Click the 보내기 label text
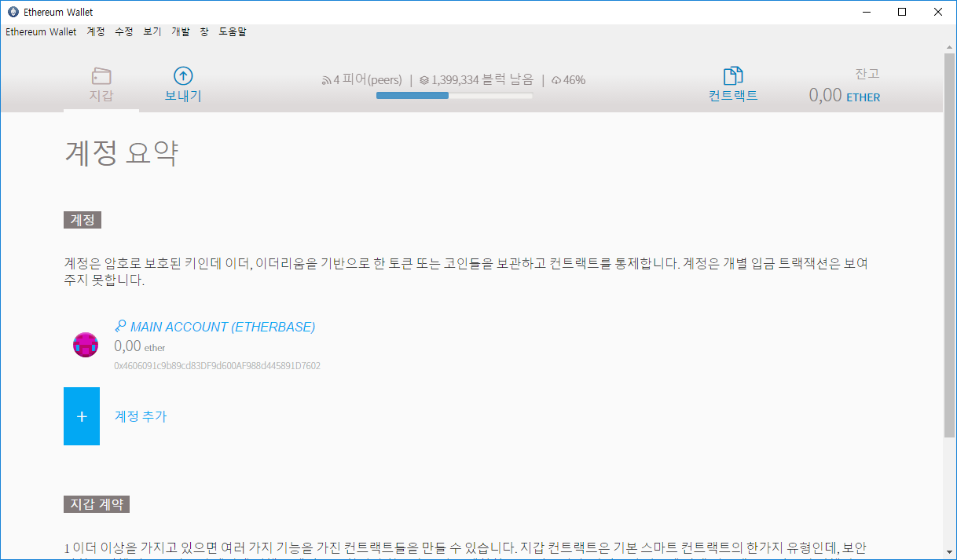This screenshot has height=560, width=957. (183, 96)
